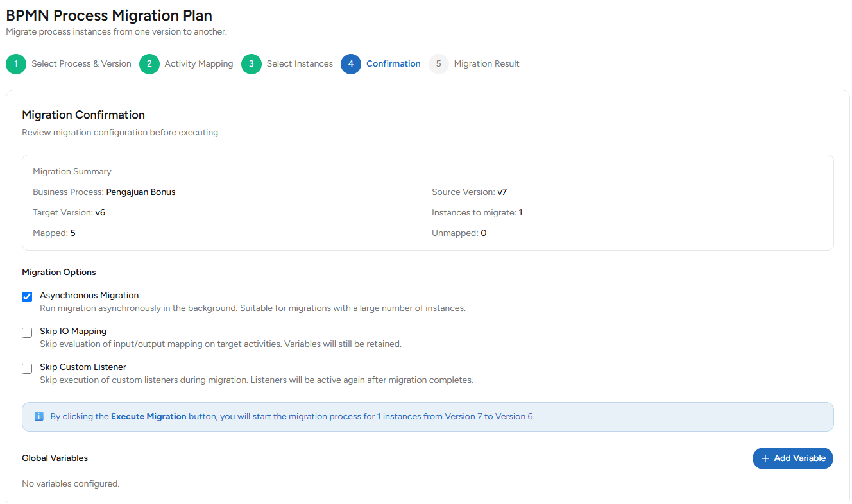Click the Migration Options heading

59,272
